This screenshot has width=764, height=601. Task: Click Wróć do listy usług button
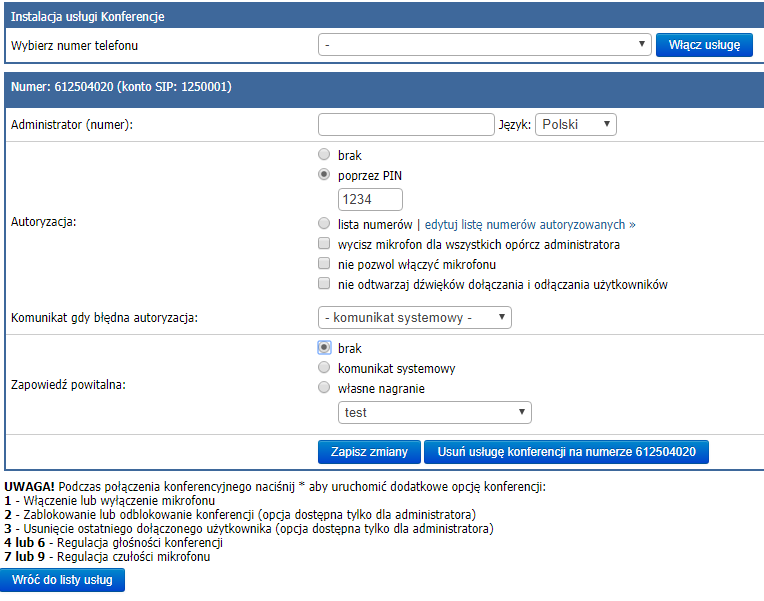(x=62, y=580)
